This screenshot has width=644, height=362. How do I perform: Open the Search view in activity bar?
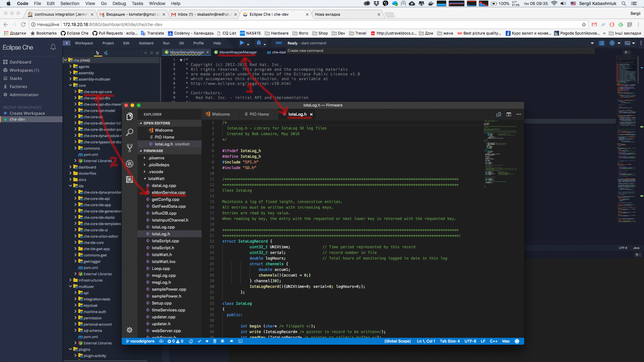pyautogui.click(x=130, y=132)
